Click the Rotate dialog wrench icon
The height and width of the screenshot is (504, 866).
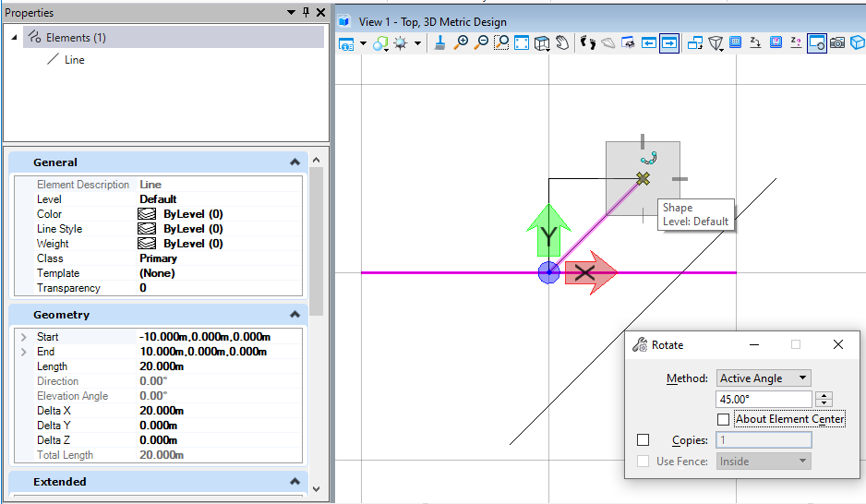[640, 345]
